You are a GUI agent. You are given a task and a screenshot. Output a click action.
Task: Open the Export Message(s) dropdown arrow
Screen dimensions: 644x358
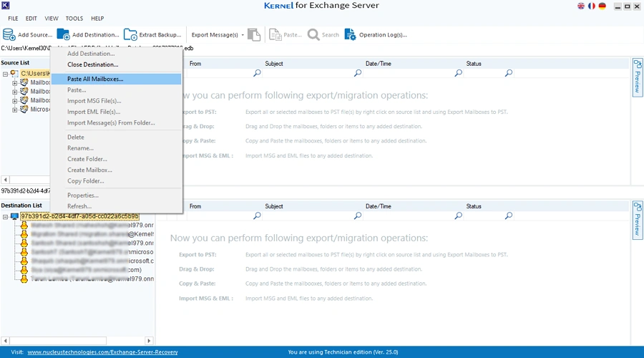point(243,35)
